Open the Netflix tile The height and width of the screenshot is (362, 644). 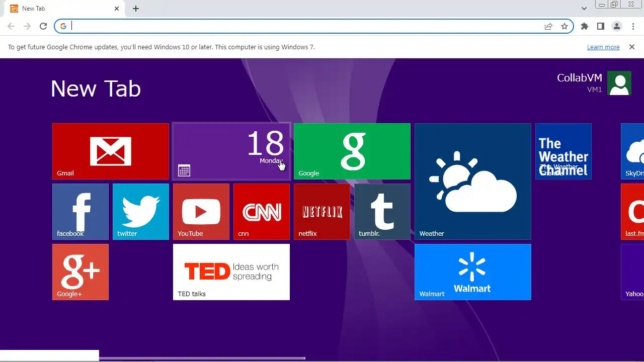322,212
